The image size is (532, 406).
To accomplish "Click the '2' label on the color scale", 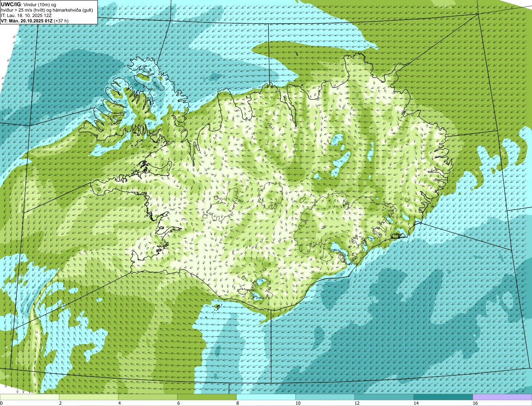I will [60, 403].
